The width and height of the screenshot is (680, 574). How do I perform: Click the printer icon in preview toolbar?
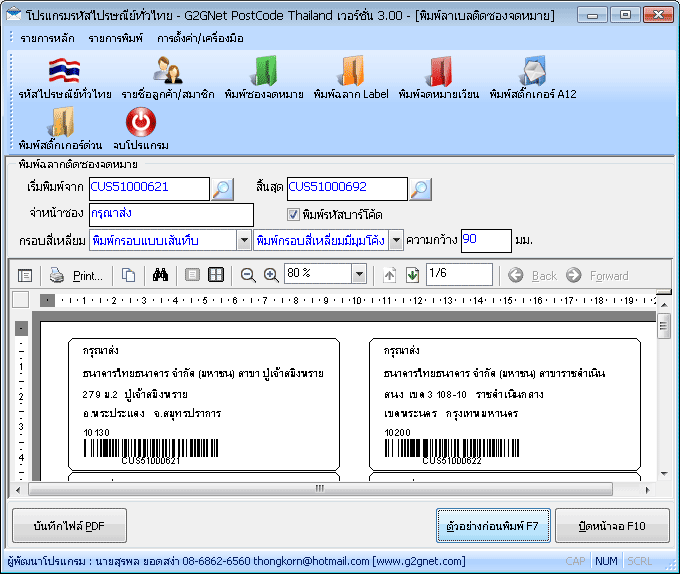(57, 275)
